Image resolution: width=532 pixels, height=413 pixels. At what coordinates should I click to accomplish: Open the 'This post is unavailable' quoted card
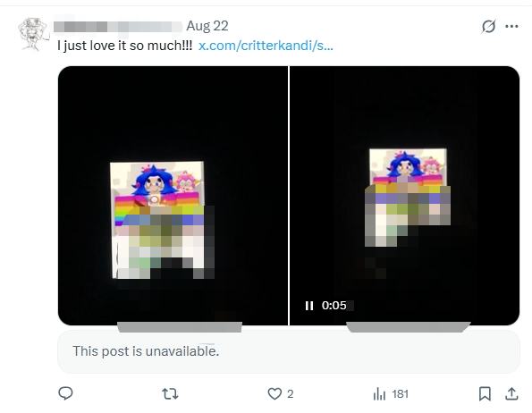(289, 351)
